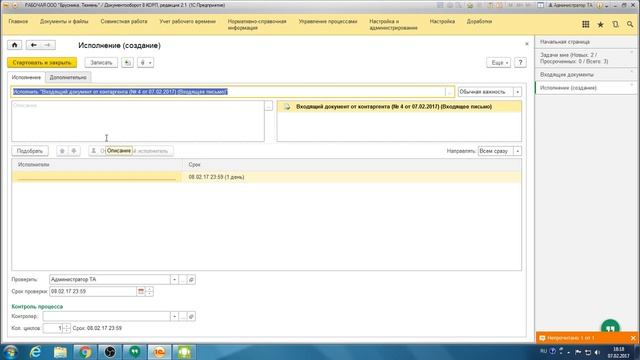Open the Направлять Всем сразу dropdown
Viewport: 640px width, 360px height.
pyautogui.click(x=518, y=151)
